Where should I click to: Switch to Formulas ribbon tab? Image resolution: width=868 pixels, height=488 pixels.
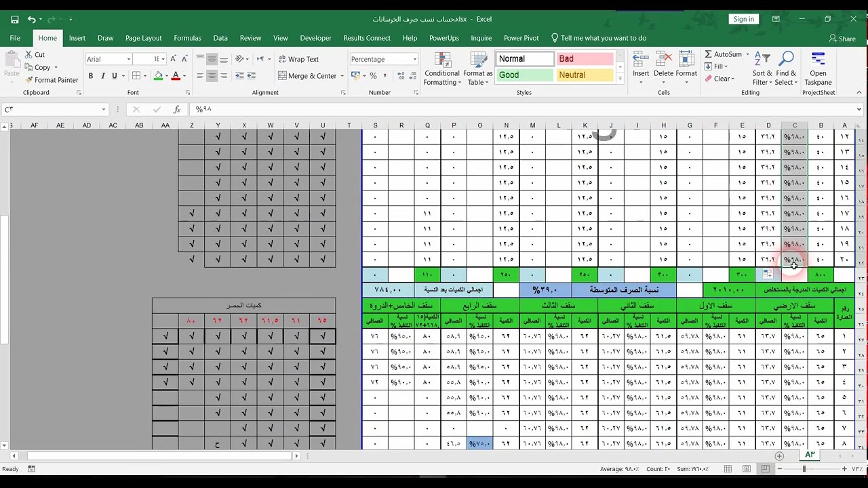point(187,38)
